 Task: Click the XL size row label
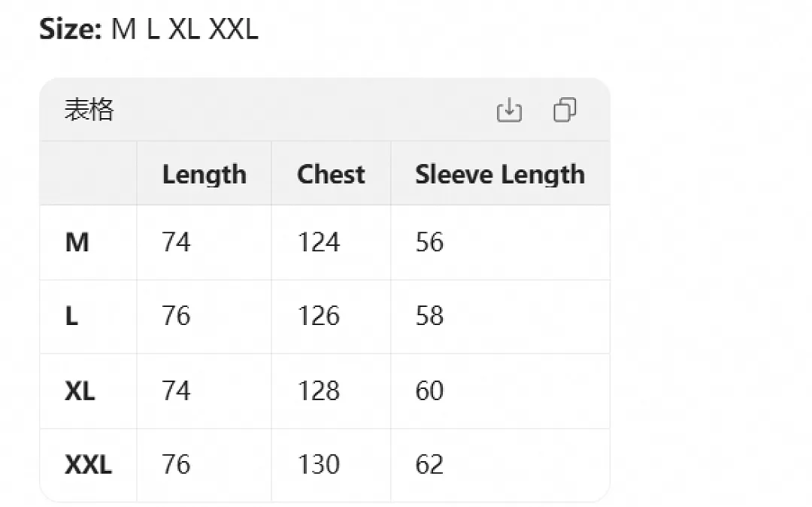(80, 390)
